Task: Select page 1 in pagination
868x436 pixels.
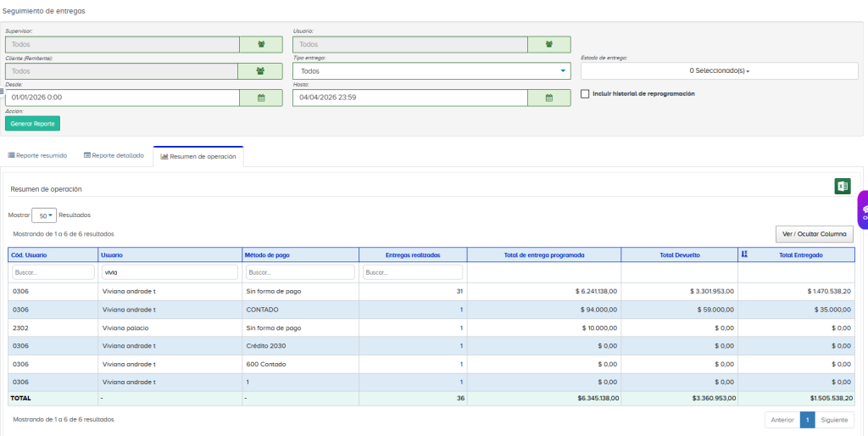Action: pos(808,420)
